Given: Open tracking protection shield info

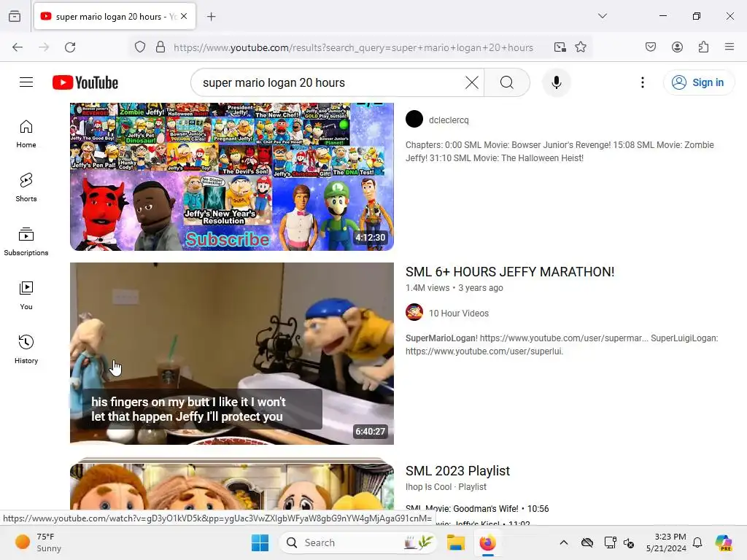Looking at the screenshot, I should tap(139, 47).
